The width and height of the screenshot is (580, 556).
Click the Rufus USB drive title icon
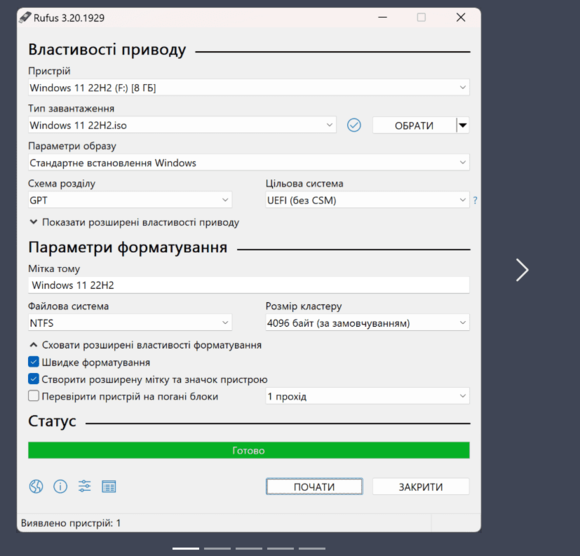pyautogui.click(x=25, y=17)
